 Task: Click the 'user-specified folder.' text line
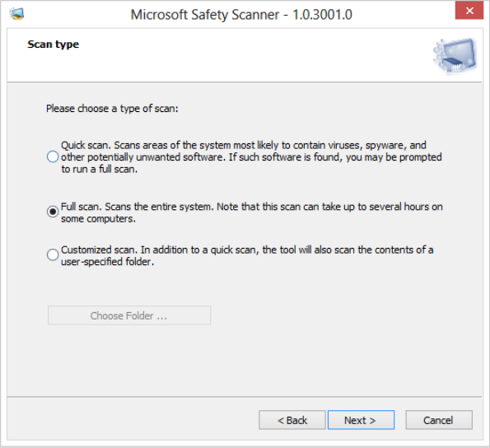[x=108, y=262]
